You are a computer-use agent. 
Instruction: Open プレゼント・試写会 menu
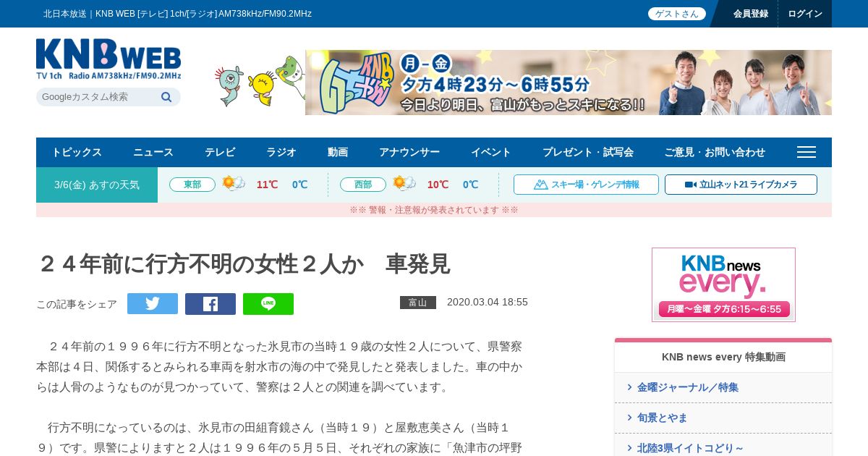[x=588, y=152]
